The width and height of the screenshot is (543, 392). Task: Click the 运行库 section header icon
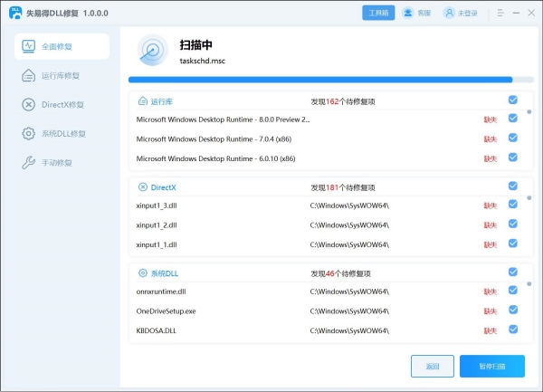point(143,101)
